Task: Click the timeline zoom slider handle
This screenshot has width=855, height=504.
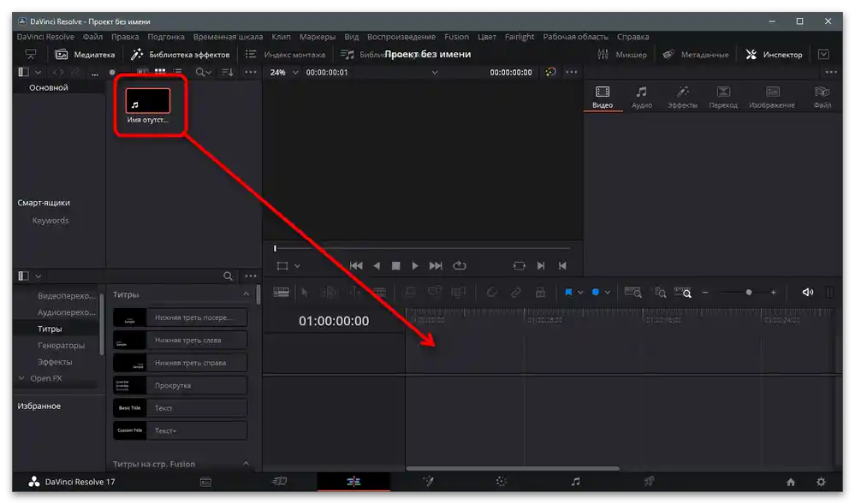Action: coord(749,293)
